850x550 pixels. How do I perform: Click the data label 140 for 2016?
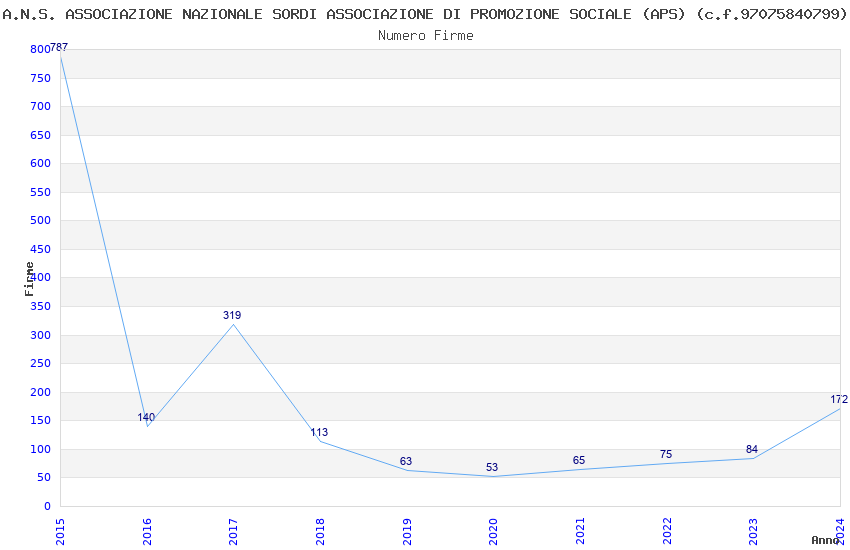[146, 417]
